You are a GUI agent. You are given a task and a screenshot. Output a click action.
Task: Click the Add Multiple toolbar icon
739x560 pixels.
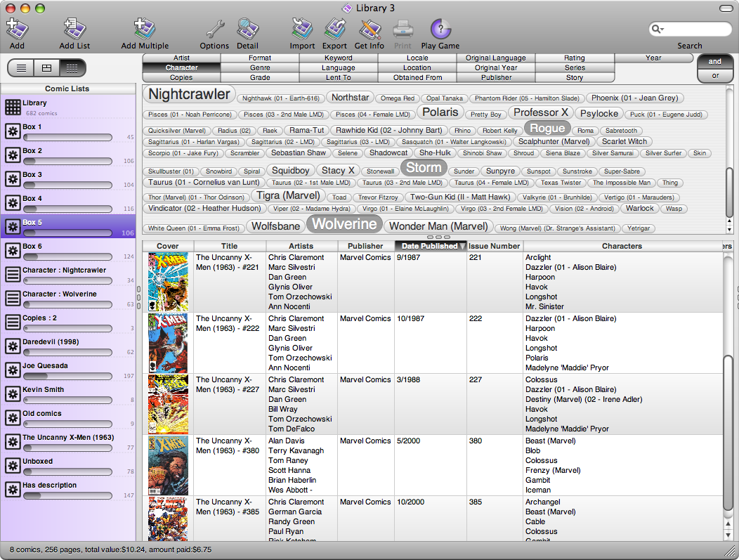point(145,29)
